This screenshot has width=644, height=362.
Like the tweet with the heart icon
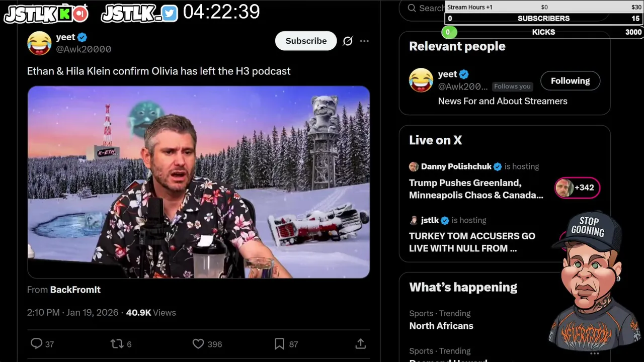[198, 344]
